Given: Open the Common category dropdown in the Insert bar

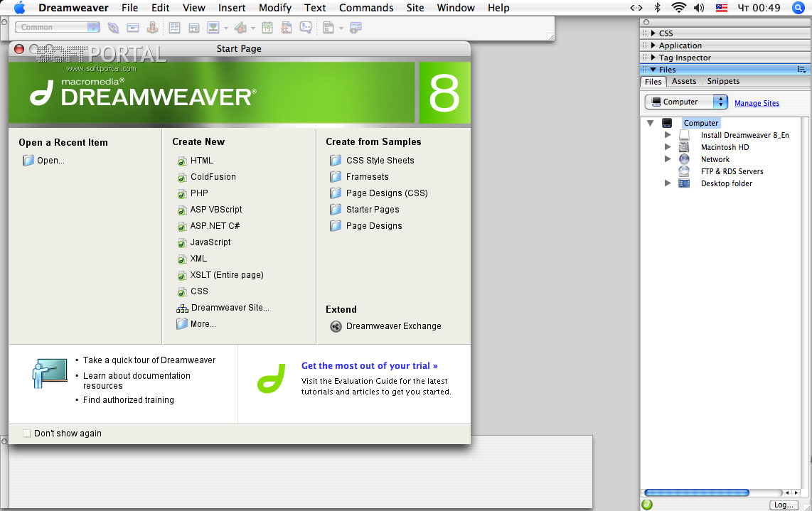Looking at the screenshot, I should pyautogui.click(x=57, y=27).
